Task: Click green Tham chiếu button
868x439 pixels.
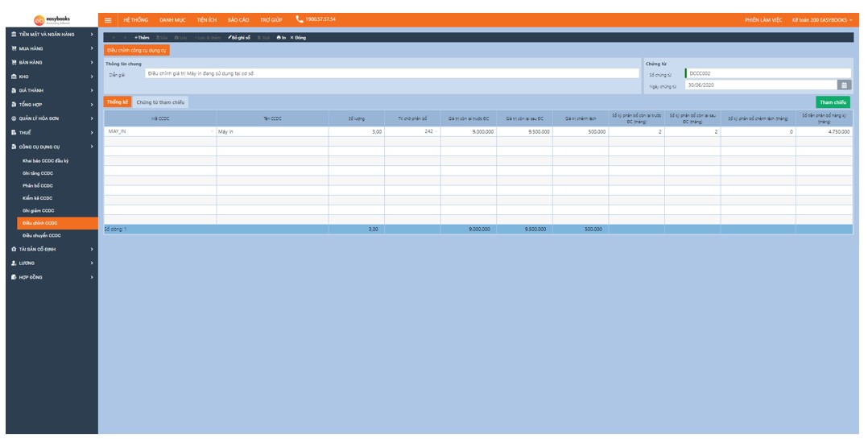Action: 833,102
